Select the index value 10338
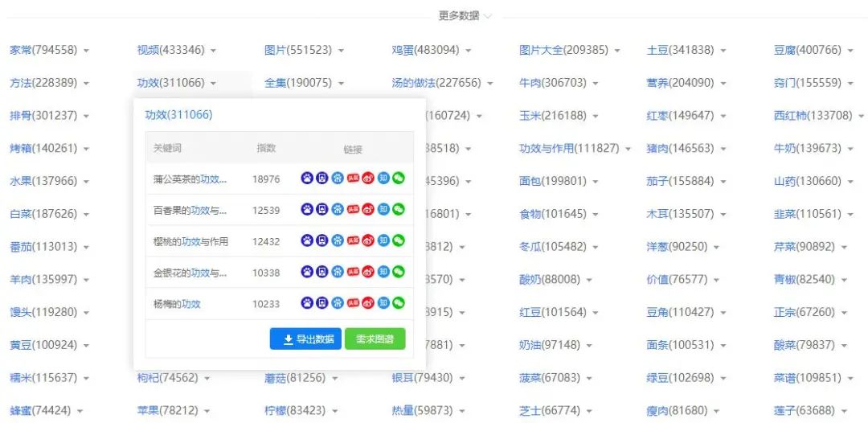The width and height of the screenshot is (868, 423). point(266,273)
